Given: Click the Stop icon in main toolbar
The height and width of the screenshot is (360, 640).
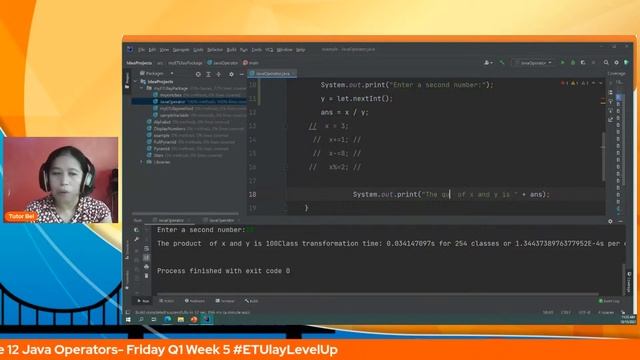Looking at the screenshot, I should click(x=593, y=62).
